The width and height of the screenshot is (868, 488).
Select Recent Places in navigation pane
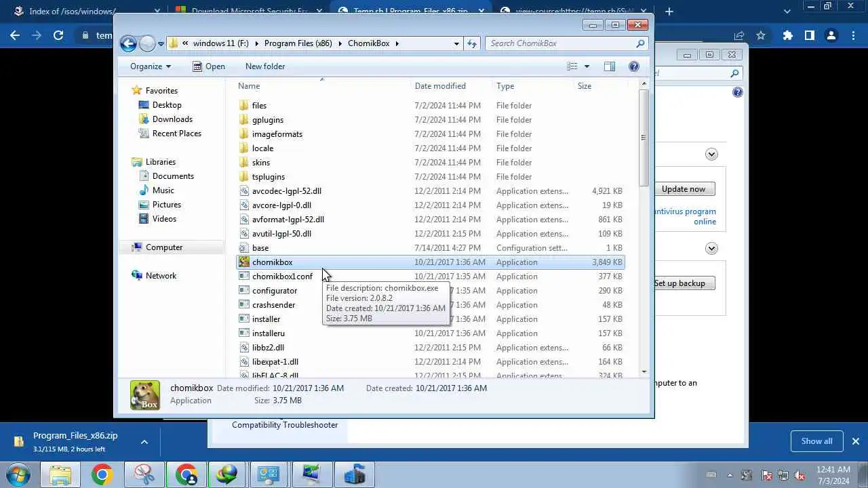[x=177, y=134]
